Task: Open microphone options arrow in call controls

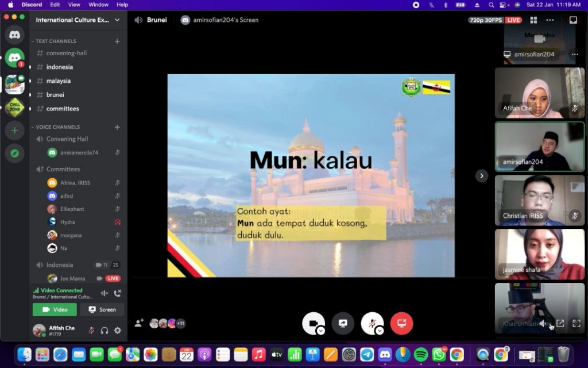Action: coord(380,331)
